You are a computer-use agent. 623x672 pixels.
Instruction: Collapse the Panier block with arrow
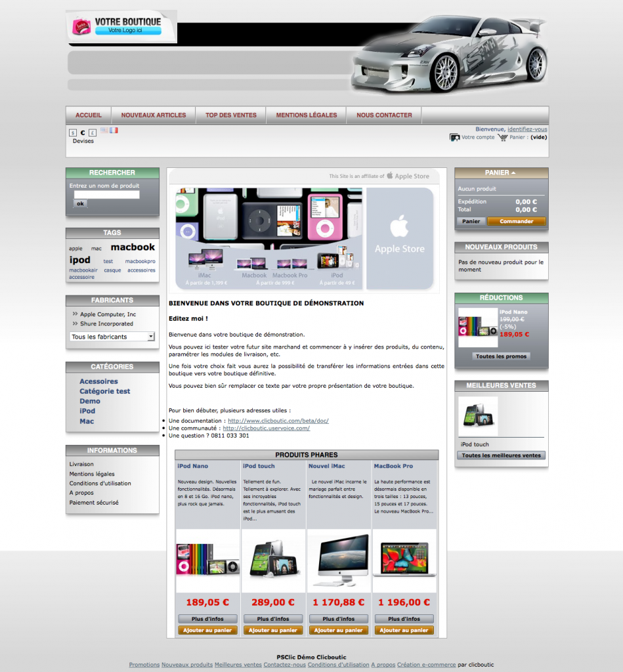coord(513,173)
